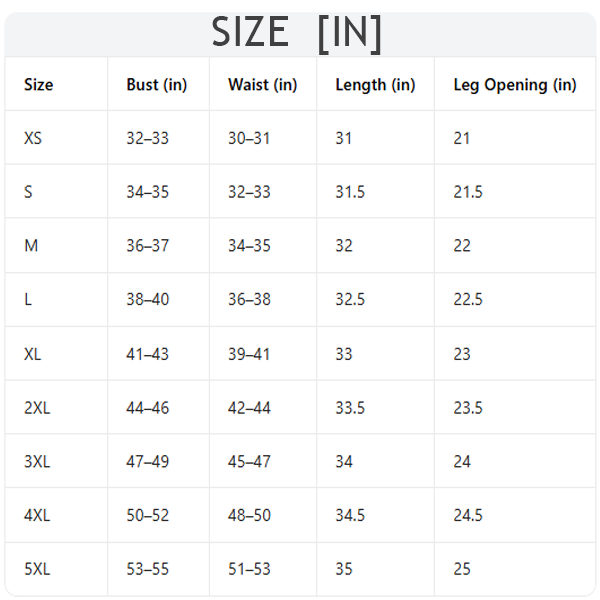600x600 pixels.
Task: Click the Leg Opening (in) header
Action: click(515, 85)
